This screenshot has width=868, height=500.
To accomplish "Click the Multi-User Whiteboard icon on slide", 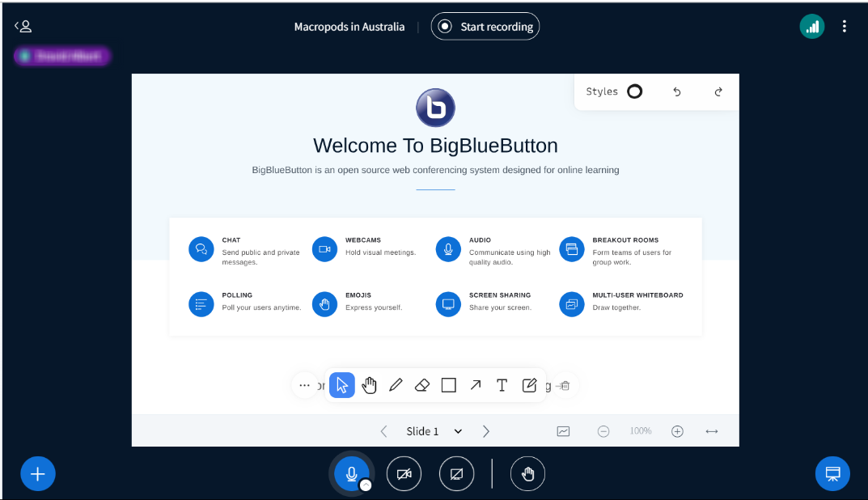I will click(572, 304).
